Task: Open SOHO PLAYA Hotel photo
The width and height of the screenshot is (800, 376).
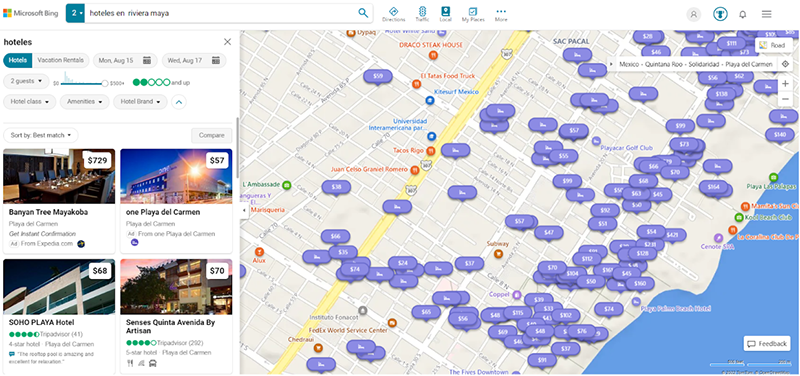Action: 59,287
